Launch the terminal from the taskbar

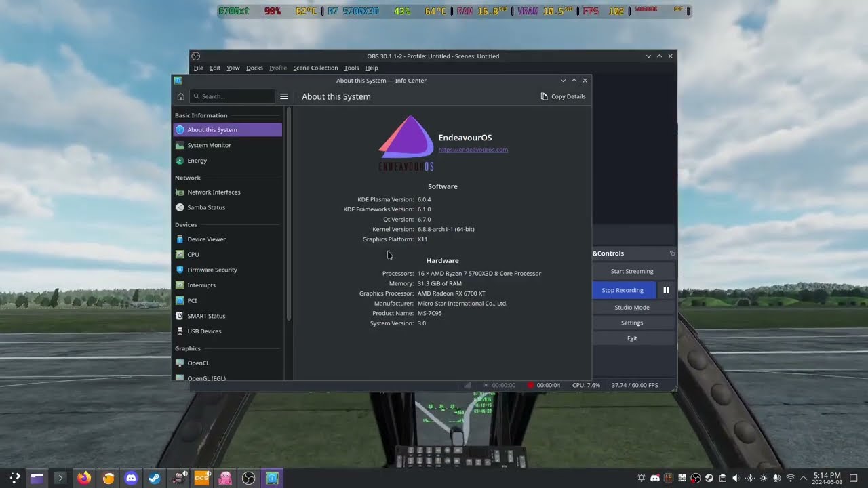click(60, 478)
